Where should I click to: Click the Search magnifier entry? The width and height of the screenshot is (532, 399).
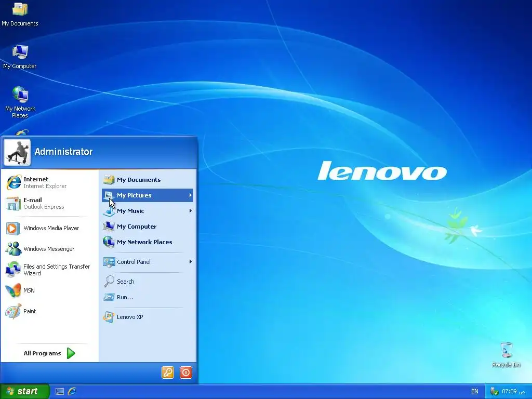(x=148, y=282)
